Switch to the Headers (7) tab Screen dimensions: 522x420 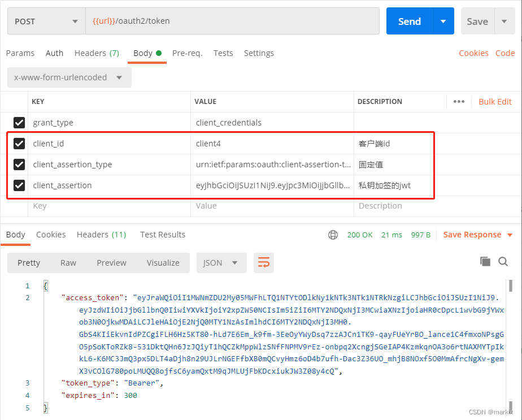97,53
